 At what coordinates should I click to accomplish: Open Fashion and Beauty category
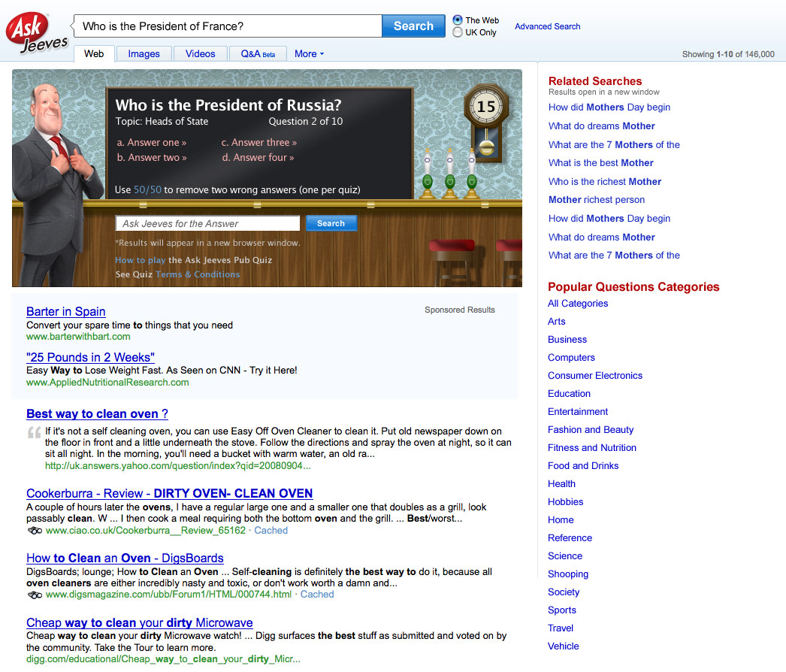click(591, 430)
